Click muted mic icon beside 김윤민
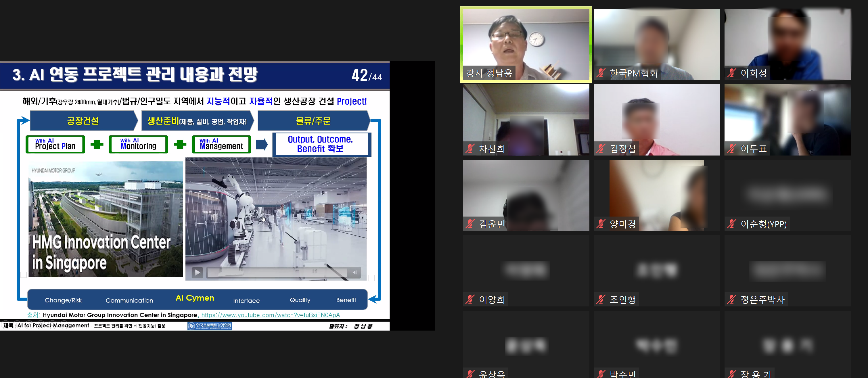 tap(470, 224)
